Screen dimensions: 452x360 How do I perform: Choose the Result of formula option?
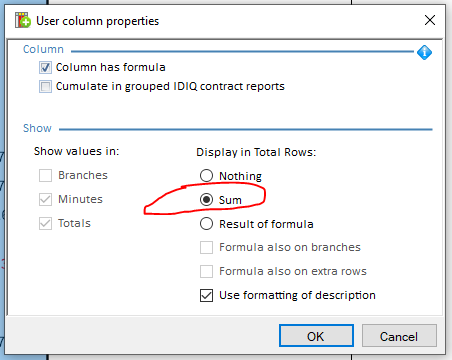206,224
